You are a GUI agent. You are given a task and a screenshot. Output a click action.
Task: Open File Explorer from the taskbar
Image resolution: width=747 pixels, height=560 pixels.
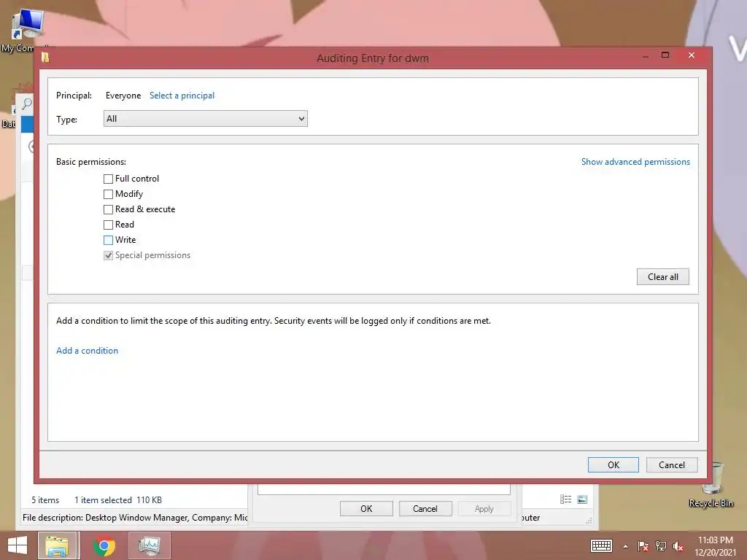tap(57, 545)
